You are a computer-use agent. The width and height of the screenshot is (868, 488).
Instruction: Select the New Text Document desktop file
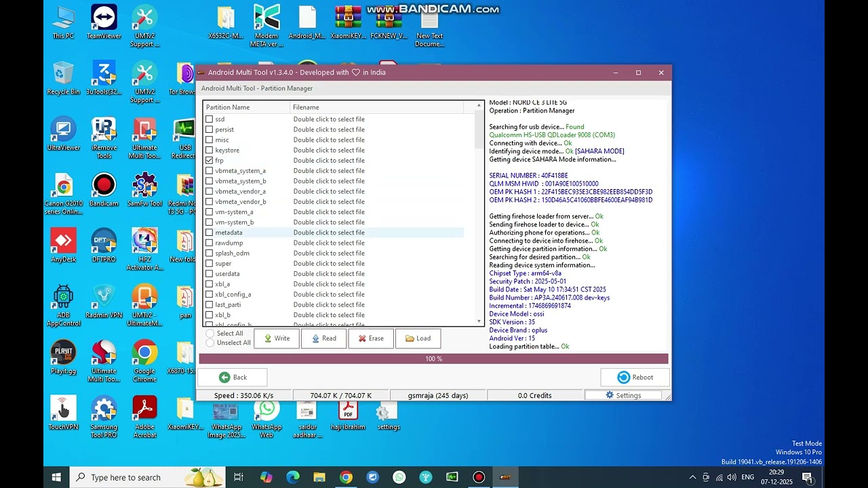pos(430,26)
